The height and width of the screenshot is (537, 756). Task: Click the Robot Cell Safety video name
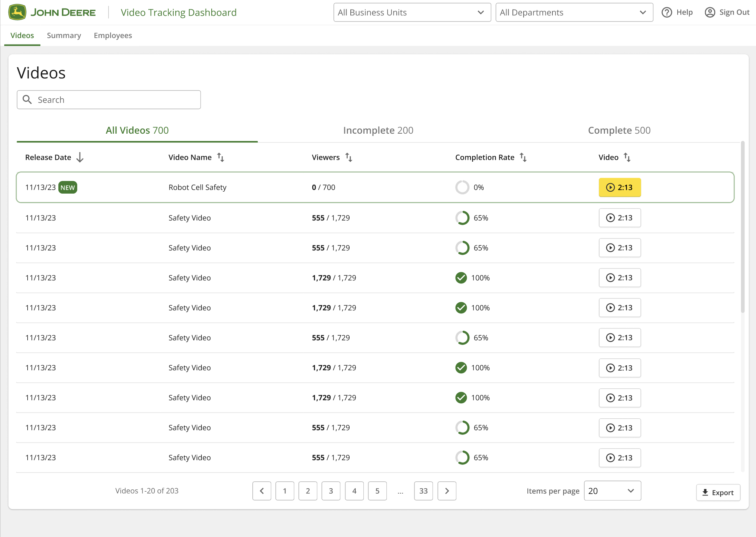point(197,187)
